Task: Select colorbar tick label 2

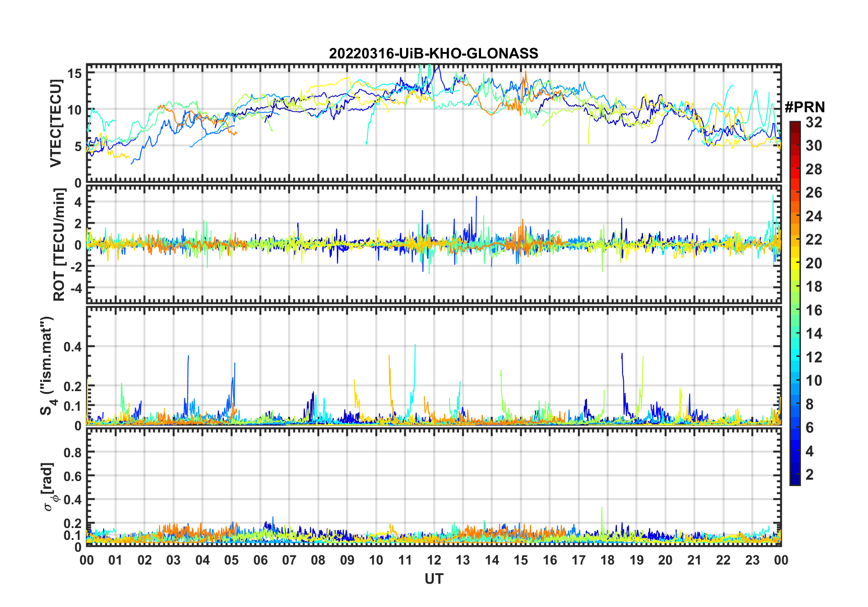Action: (x=810, y=475)
